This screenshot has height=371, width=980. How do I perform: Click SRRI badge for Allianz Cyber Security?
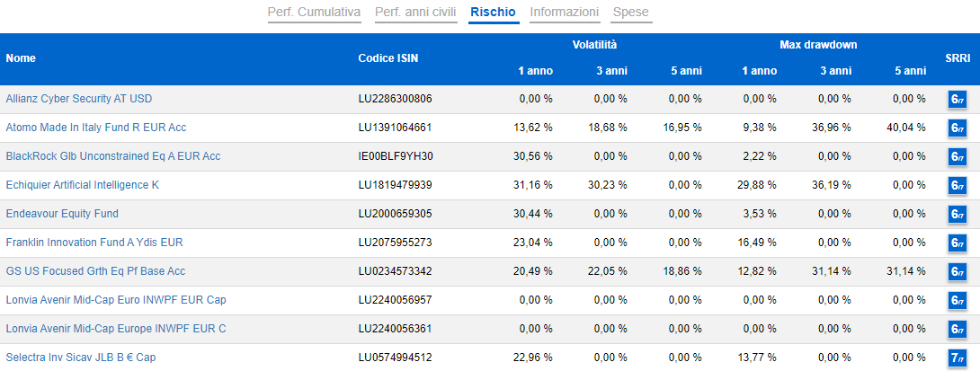[957, 100]
